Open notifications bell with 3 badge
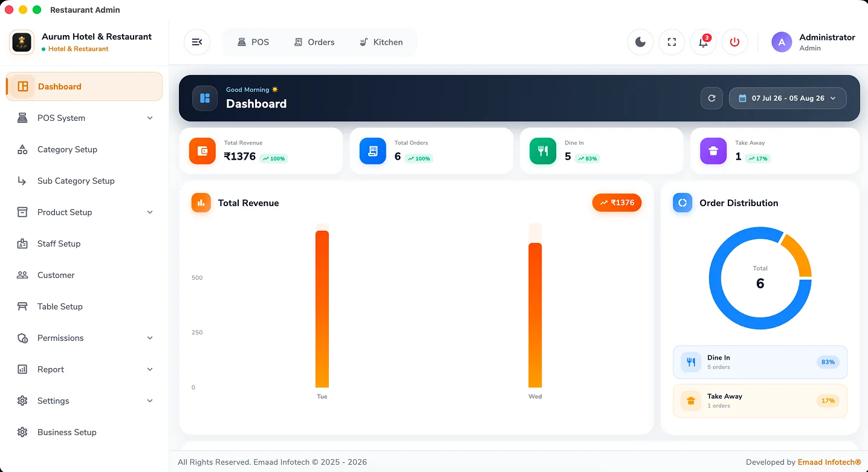 [703, 42]
